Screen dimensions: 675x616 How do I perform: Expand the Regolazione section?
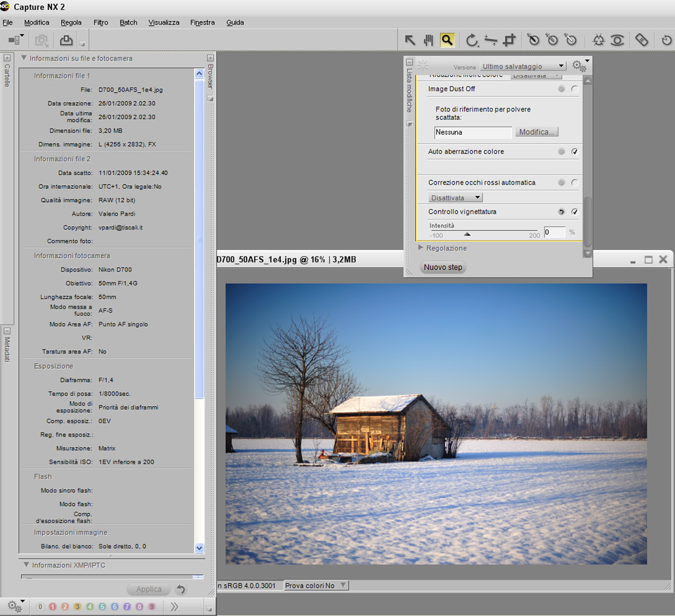click(421, 248)
